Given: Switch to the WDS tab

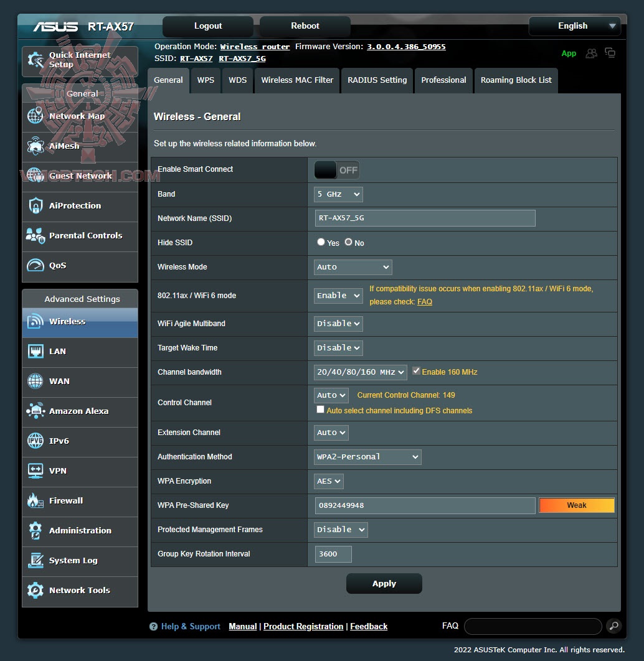Looking at the screenshot, I should point(237,80).
